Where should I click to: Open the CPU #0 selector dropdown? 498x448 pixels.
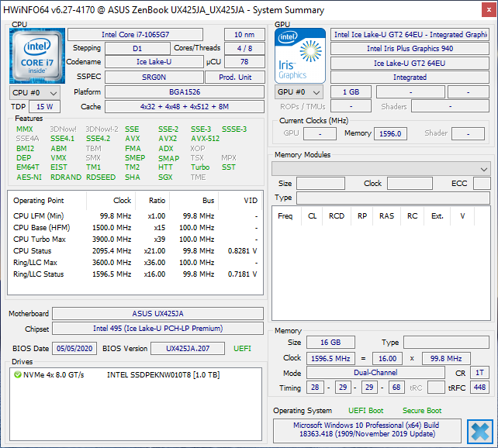(x=35, y=93)
